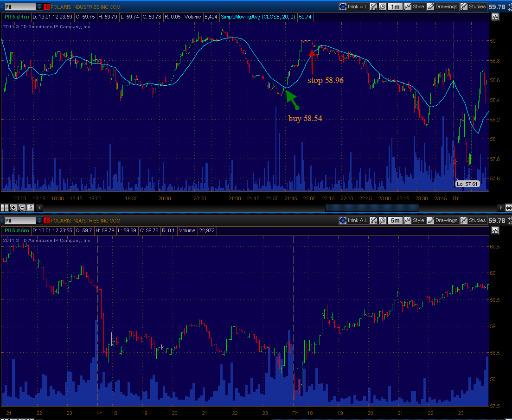The width and height of the screenshot is (512, 420).
Task: Click the 'H: 59.79' high value in lower header
Action: [105, 230]
